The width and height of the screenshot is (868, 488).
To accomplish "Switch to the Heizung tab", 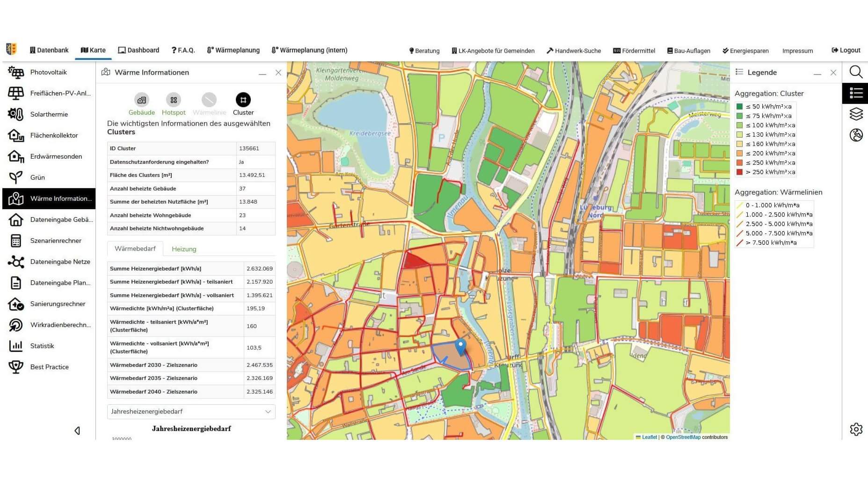I will tap(184, 249).
